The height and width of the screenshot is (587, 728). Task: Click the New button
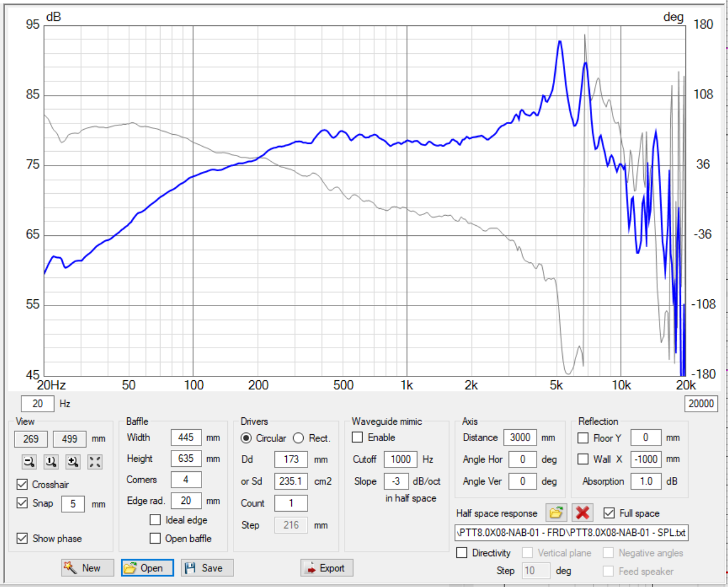point(88,568)
